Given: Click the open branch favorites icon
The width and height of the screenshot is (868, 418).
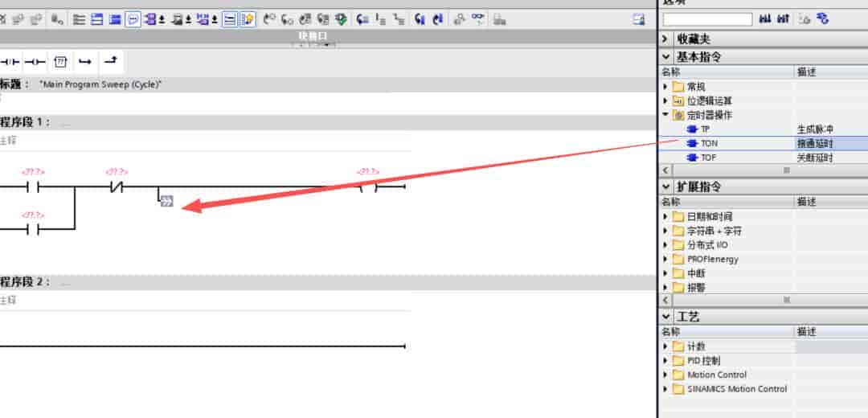Looking at the screenshot, I should [84, 62].
